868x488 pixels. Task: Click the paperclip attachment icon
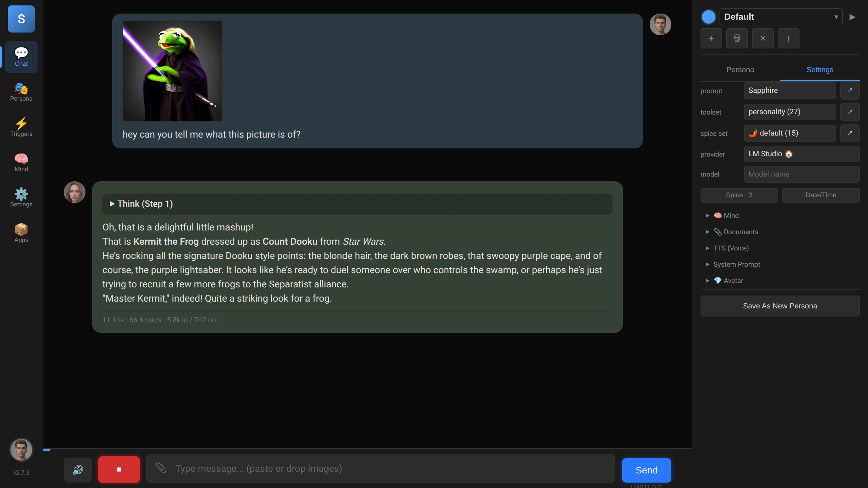161,468
